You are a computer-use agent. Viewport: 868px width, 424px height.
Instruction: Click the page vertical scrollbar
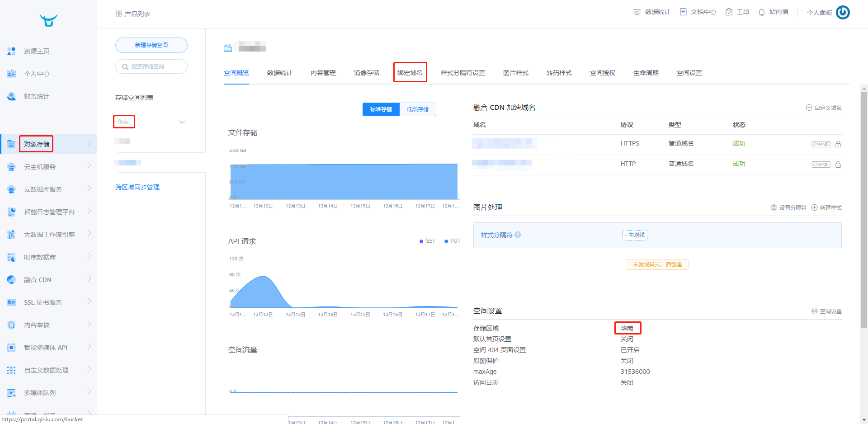point(864,210)
